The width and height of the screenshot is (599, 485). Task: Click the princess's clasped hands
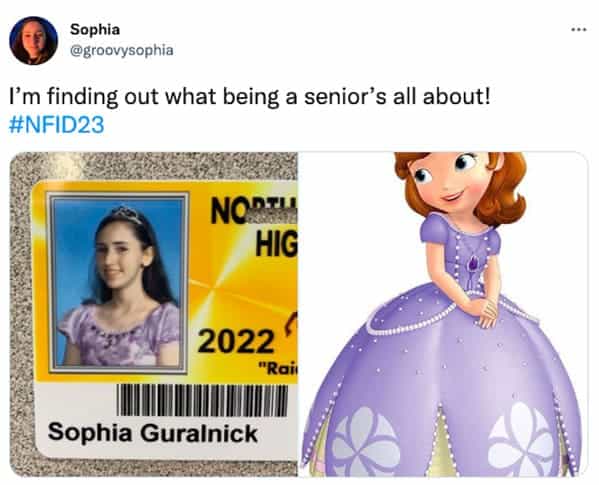coord(484,310)
